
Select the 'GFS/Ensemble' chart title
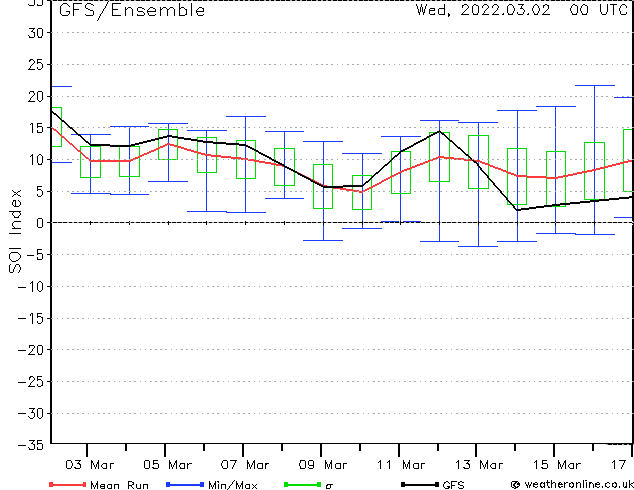pyautogui.click(x=132, y=11)
